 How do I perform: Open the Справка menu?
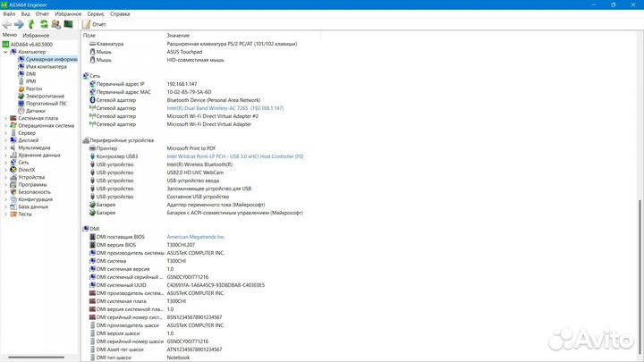pyautogui.click(x=120, y=14)
